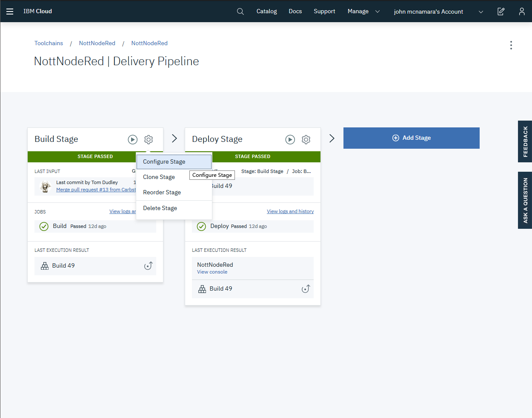Click the pencil notes icon in the header
This screenshot has width=532, height=418.
pos(501,12)
